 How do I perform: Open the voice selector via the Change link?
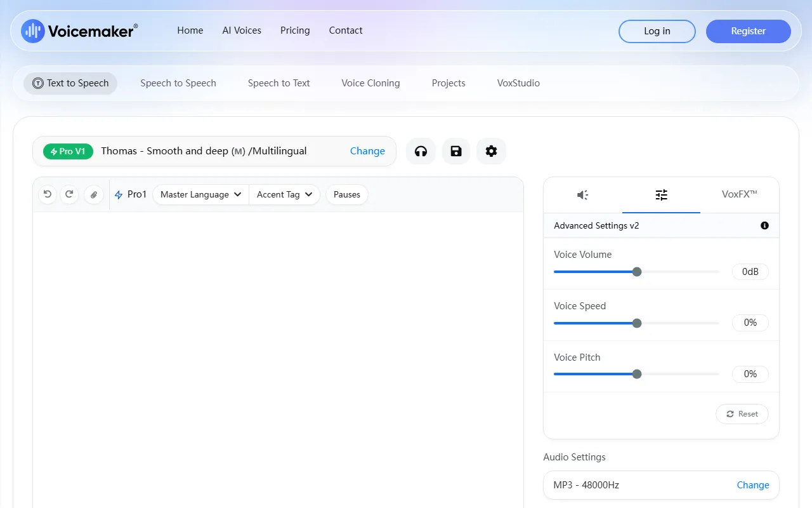367,151
